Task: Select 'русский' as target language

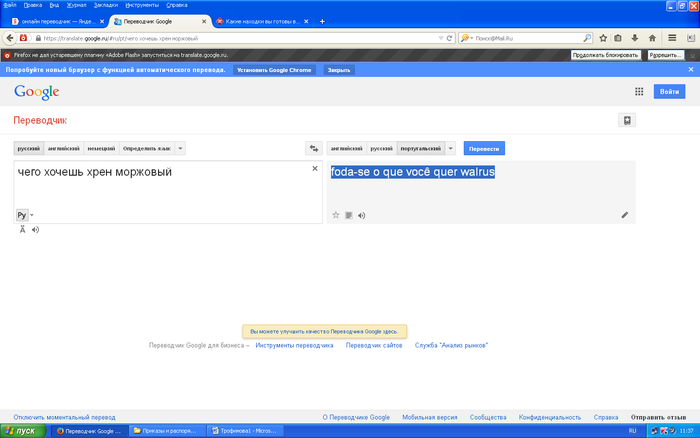Action: pyautogui.click(x=382, y=148)
